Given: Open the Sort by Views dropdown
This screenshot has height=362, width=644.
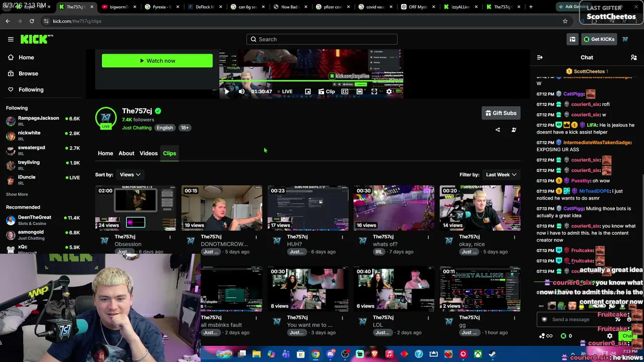Looking at the screenshot, I should pyautogui.click(x=130, y=174).
